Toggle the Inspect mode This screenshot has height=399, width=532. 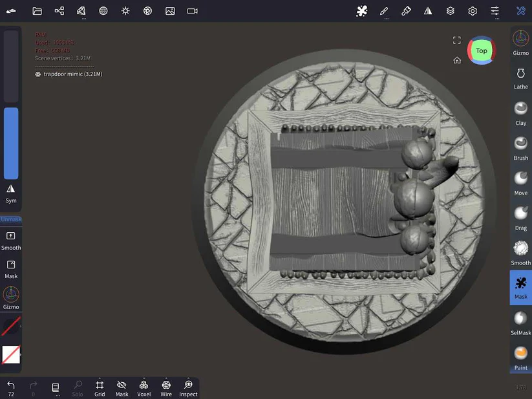click(x=188, y=389)
